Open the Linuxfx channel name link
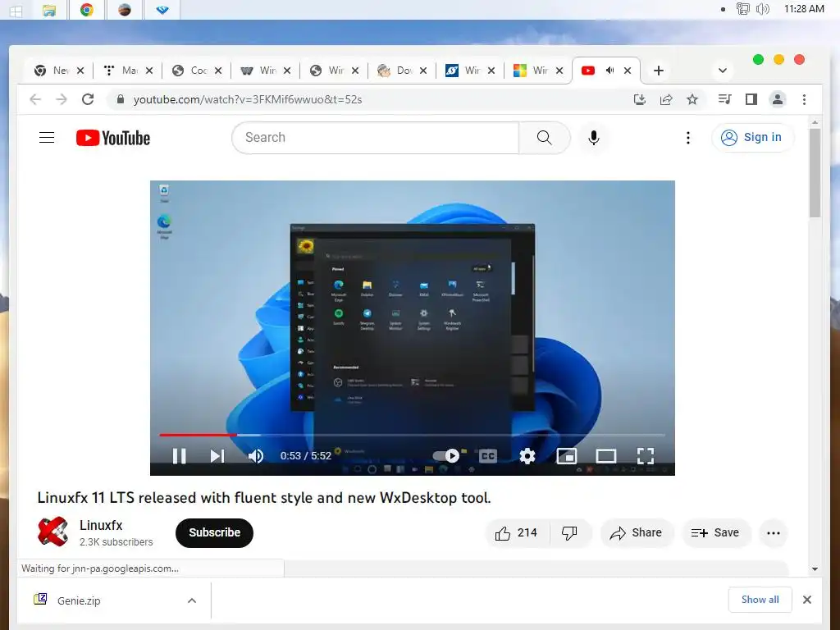The image size is (840, 630). (x=101, y=525)
